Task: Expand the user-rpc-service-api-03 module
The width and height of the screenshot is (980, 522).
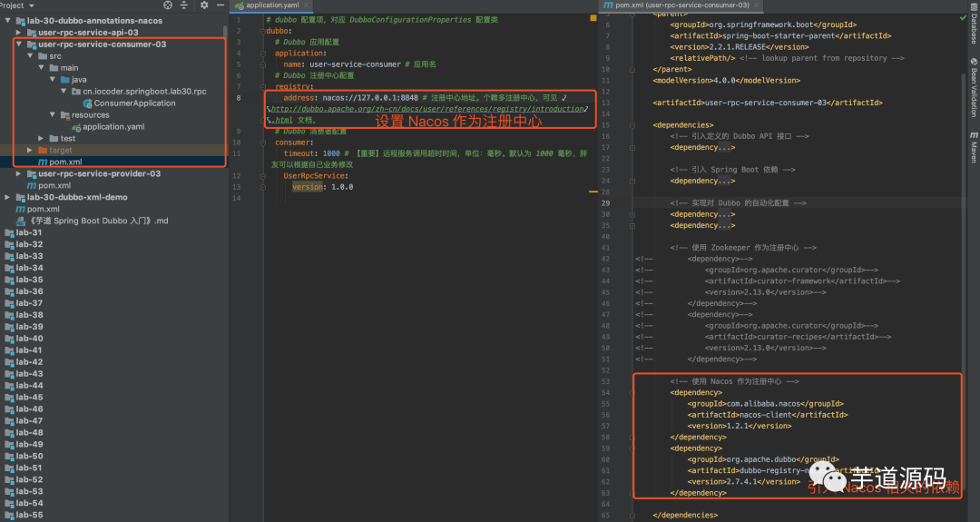Action: point(19,33)
